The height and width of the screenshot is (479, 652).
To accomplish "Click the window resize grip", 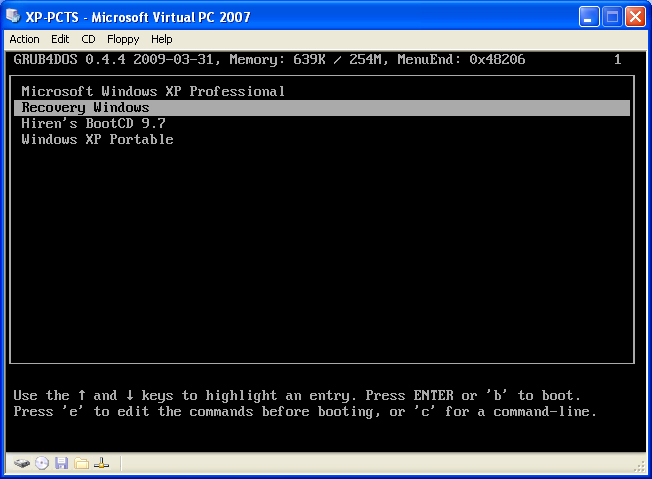I will click(x=640, y=466).
